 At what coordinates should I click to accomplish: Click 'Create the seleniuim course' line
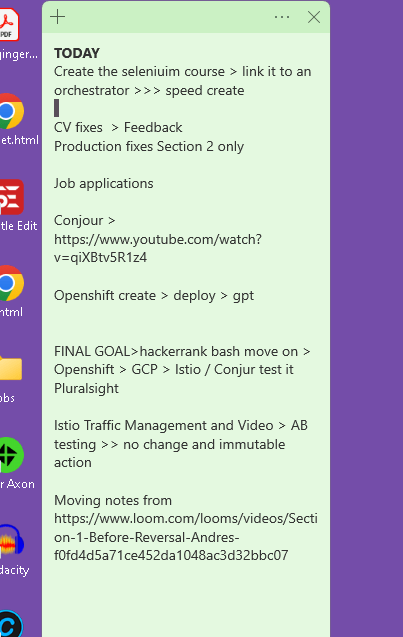tap(182, 72)
